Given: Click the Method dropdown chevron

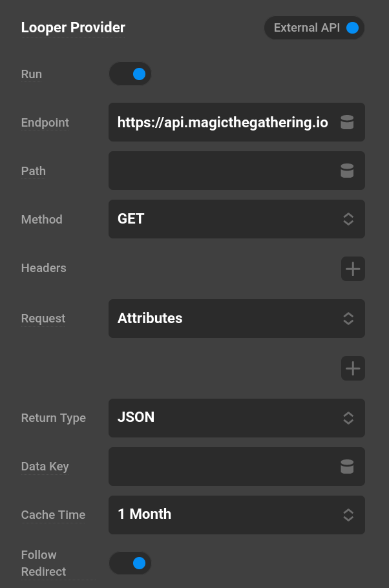Looking at the screenshot, I should pos(348,219).
